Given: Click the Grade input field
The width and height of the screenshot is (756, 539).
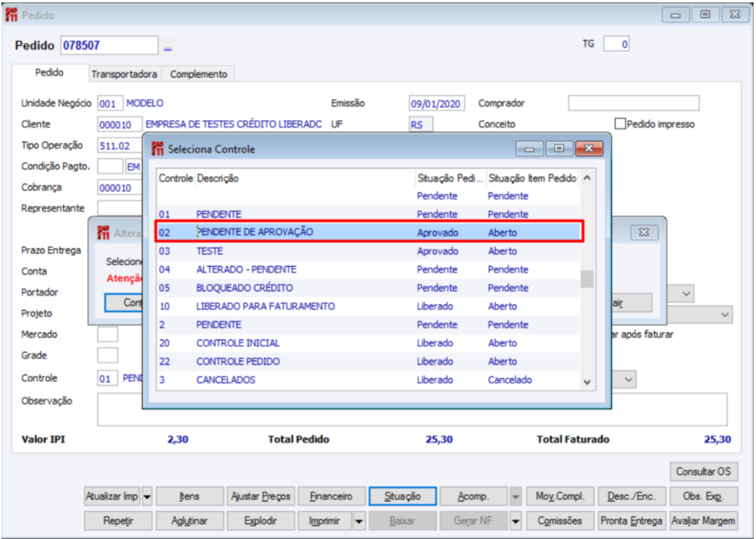Looking at the screenshot, I should 107,355.
